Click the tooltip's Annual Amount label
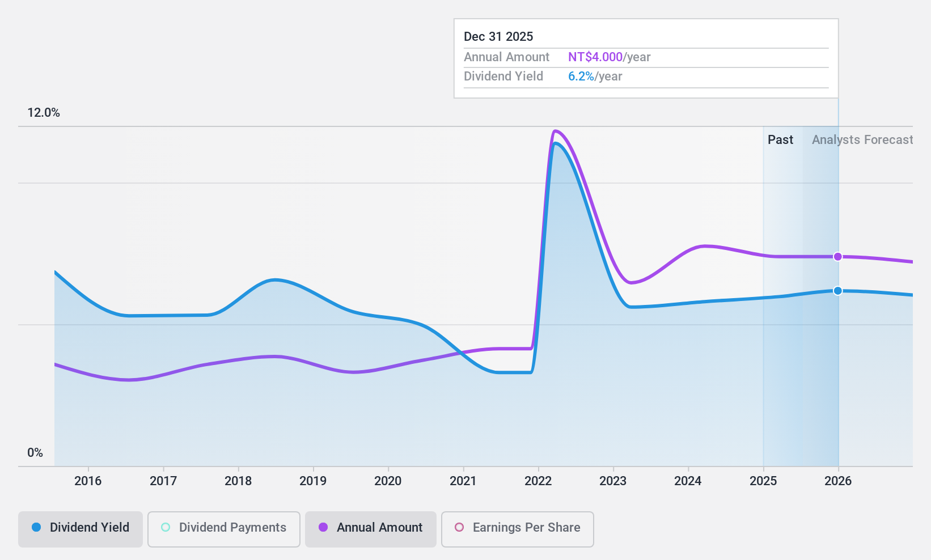The width and height of the screenshot is (931, 560). (506, 57)
